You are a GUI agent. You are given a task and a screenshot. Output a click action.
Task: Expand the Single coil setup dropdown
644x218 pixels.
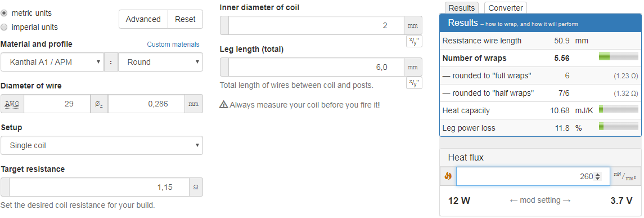[x=102, y=145]
